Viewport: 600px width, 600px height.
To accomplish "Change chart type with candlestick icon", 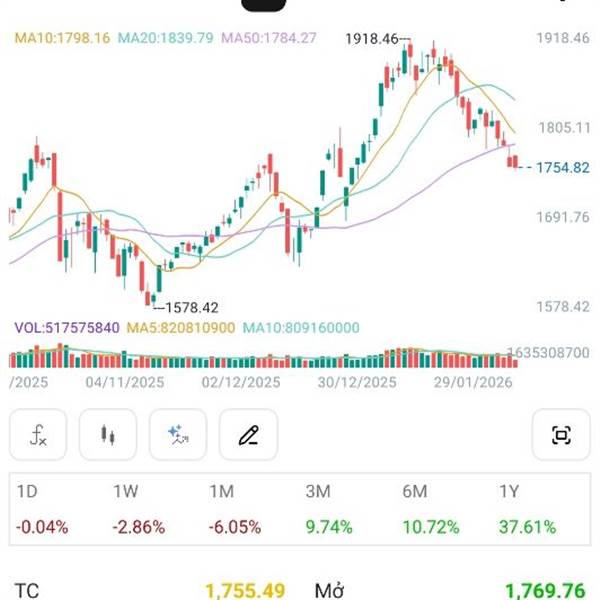I will click(108, 435).
